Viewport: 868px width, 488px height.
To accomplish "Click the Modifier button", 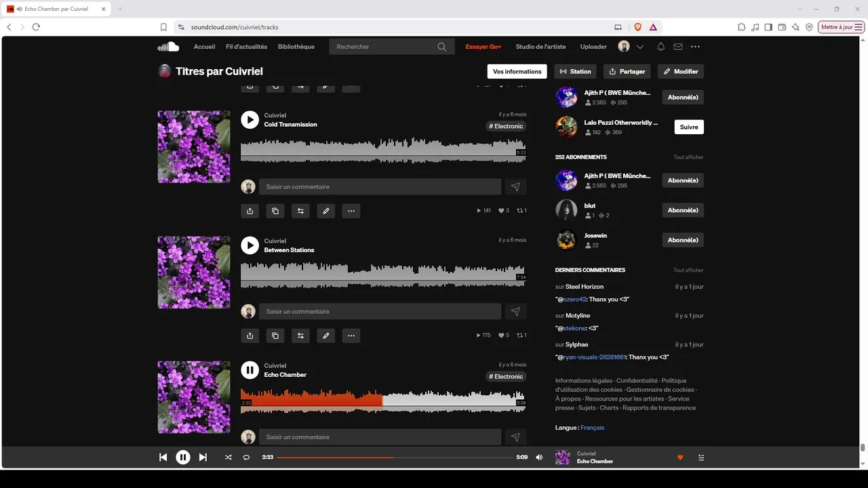I will 681,71.
